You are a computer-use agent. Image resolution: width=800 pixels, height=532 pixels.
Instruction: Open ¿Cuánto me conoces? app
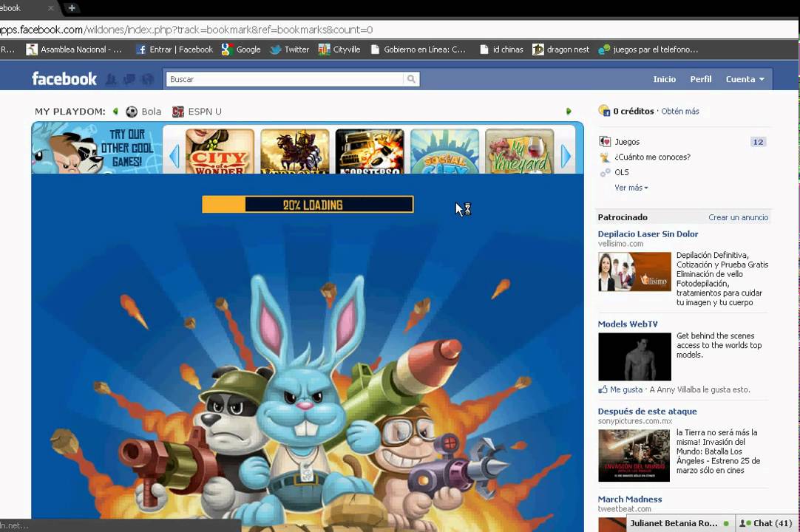click(652, 157)
